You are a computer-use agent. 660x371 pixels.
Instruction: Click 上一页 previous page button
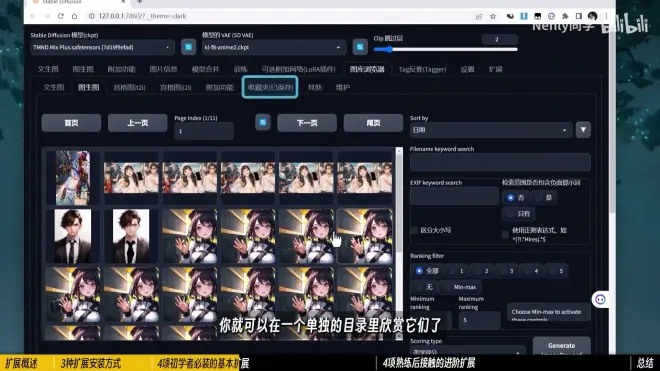click(x=138, y=123)
